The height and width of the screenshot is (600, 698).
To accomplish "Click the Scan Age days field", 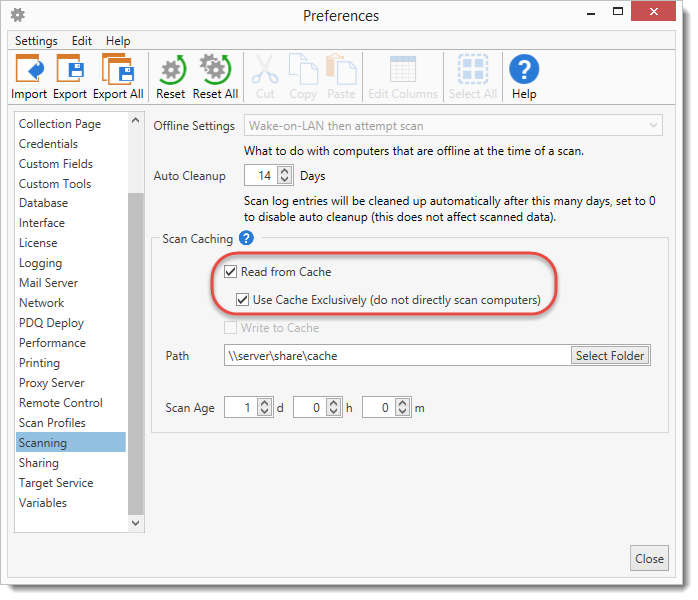I will pos(241,407).
